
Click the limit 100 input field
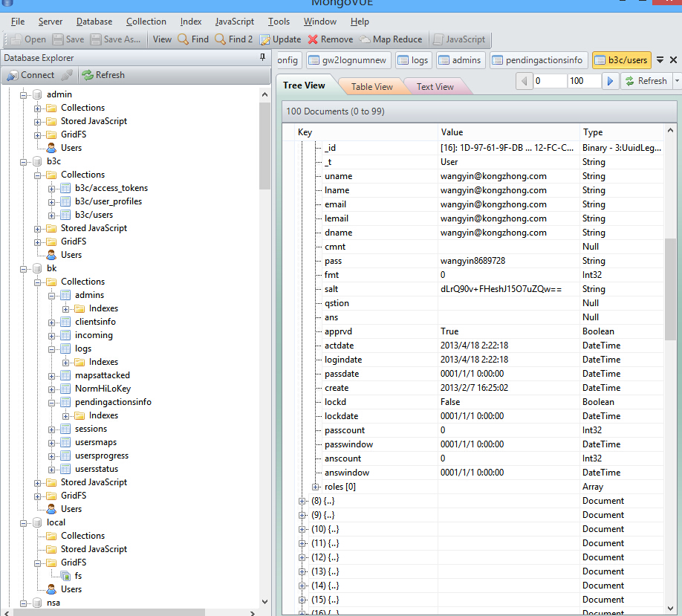click(x=584, y=81)
